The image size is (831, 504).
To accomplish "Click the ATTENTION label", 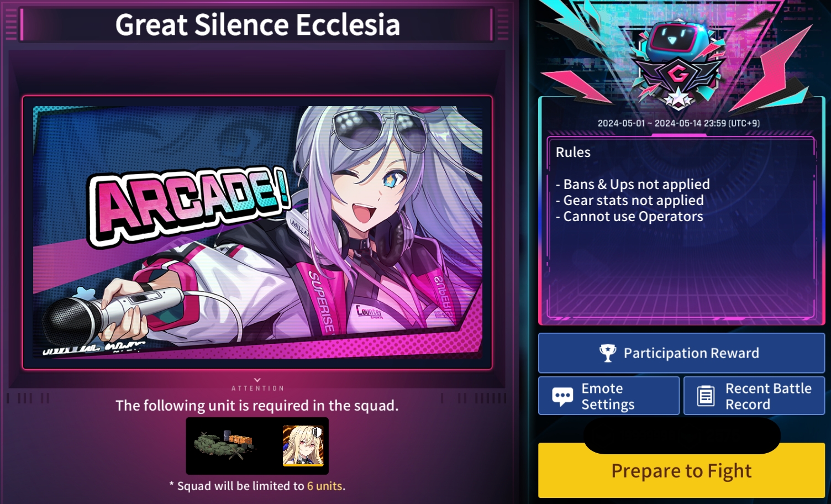I will click(x=257, y=389).
